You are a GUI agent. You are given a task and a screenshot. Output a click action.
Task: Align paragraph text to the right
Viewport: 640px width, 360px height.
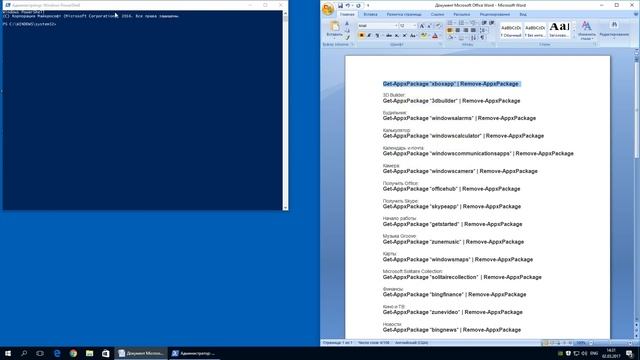coord(465,30)
